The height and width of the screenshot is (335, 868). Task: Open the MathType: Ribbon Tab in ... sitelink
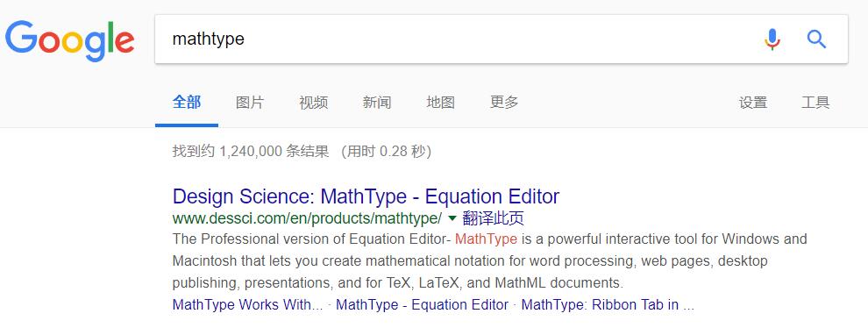pos(608,305)
